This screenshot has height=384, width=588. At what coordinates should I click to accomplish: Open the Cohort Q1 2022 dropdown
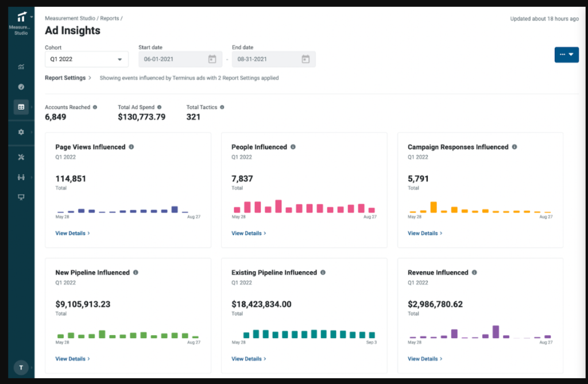87,59
